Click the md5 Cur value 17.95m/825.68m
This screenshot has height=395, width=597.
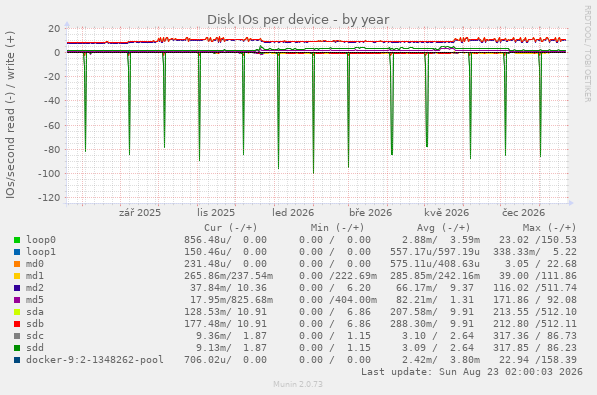tap(231, 300)
